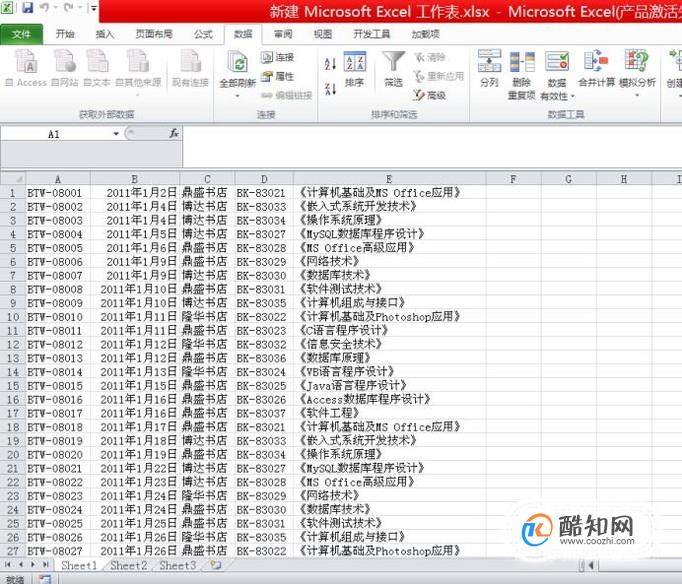Viewport: 682px width, 584px height.
Task: Click Clear filter (清除)
Action: 430,57
